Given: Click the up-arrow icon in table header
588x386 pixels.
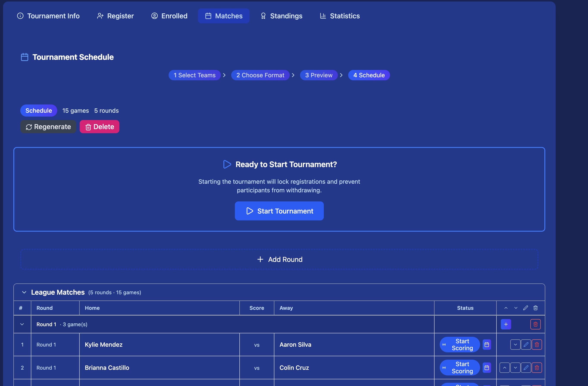Looking at the screenshot, I should pyautogui.click(x=506, y=308).
